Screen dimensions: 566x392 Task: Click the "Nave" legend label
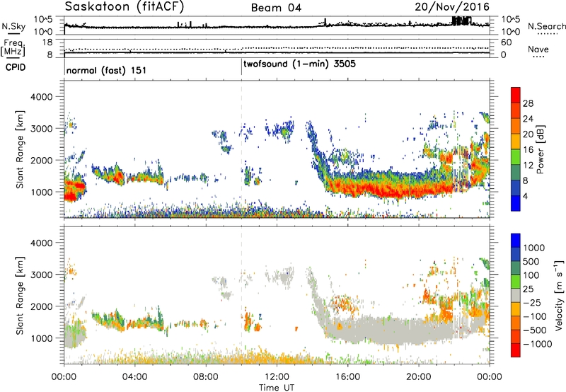[x=538, y=50]
